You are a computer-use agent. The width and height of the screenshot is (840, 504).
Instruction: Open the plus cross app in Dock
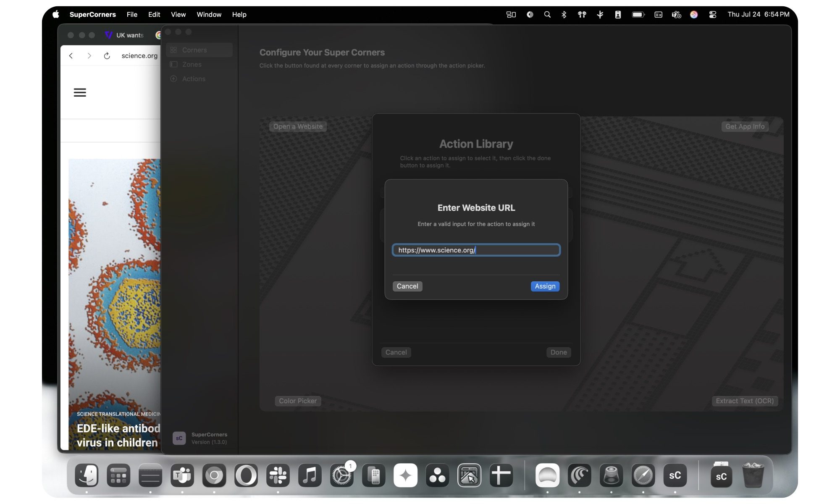501,475
